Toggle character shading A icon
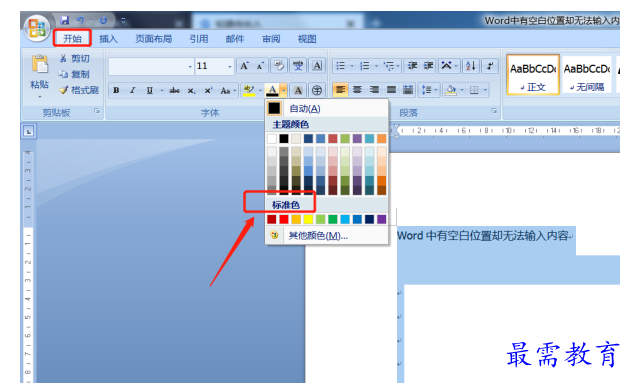 click(298, 90)
